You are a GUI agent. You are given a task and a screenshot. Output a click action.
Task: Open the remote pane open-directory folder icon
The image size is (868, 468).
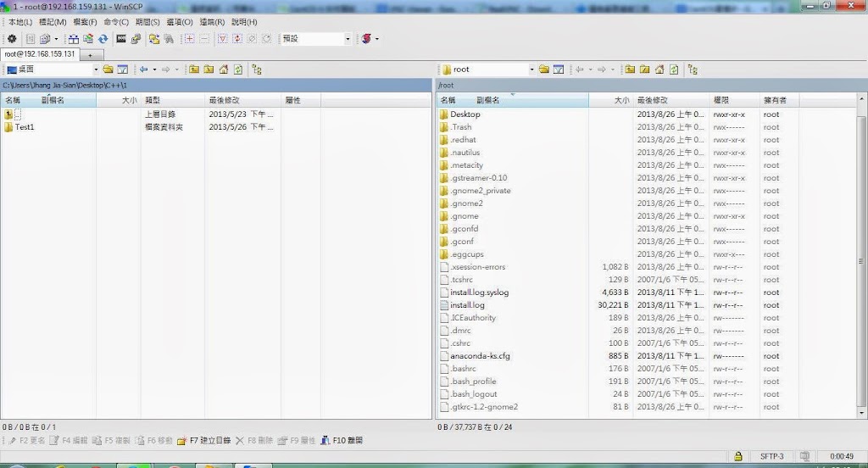click(x=544, y=70)
